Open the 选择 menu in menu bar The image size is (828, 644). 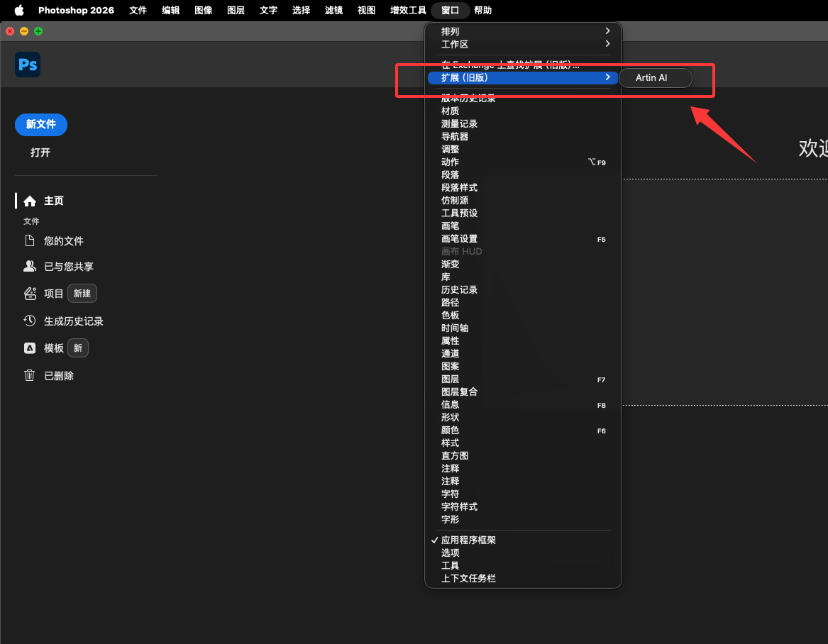(301, 10)
